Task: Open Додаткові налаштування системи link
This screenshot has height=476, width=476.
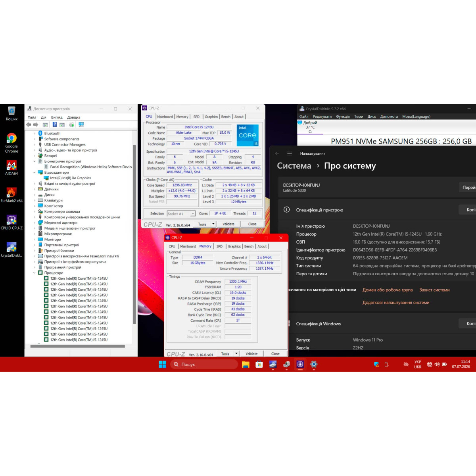Action: (396, 302)
